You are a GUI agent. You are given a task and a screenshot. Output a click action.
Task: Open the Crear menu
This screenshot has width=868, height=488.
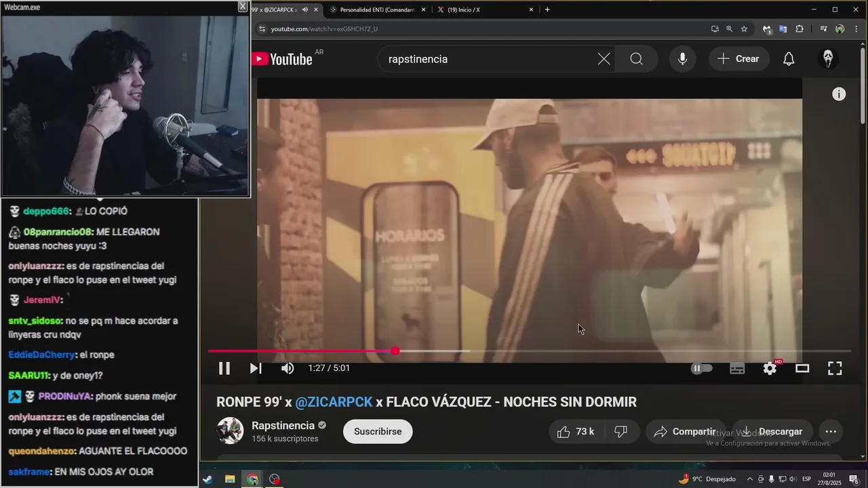(x=739, y=59)
